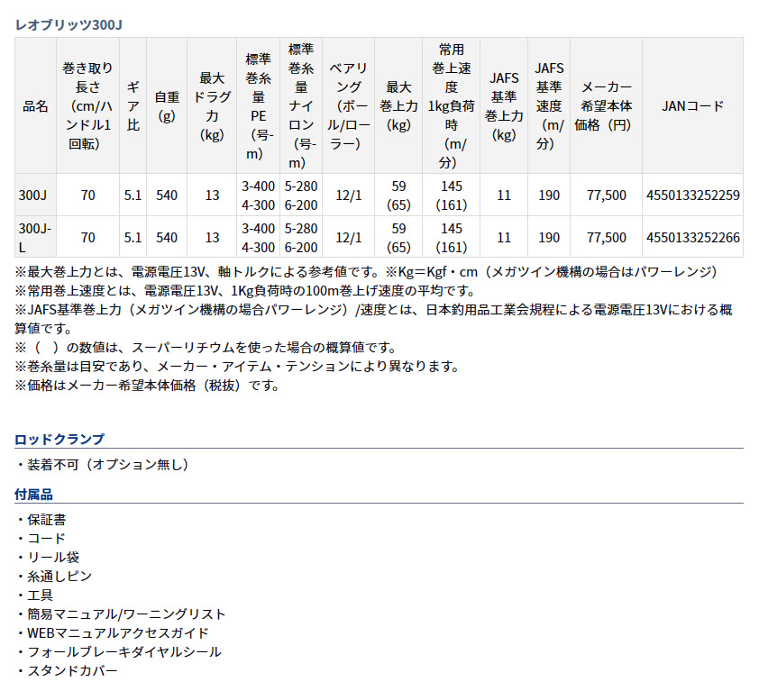Click the スタンドカバー accessory item
The width and height of the screenshot is (759, 700).
pyautogui.click(x=68, y=670)
